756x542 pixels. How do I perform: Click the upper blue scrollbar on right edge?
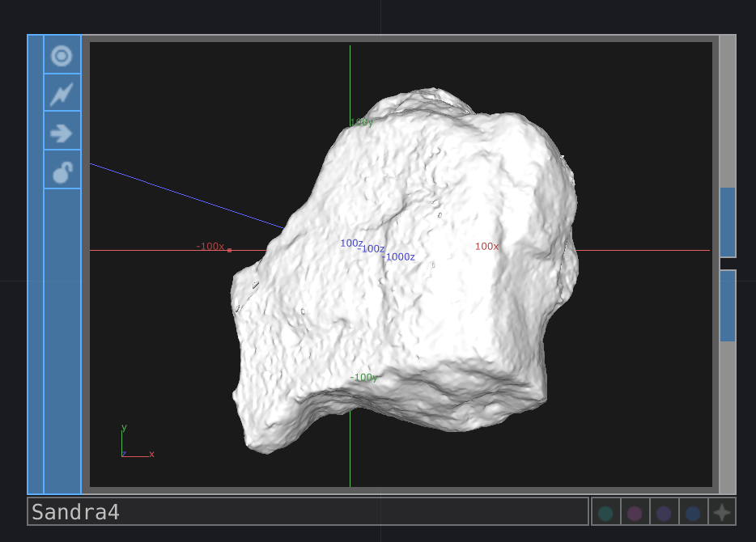[x=728, y=222]
